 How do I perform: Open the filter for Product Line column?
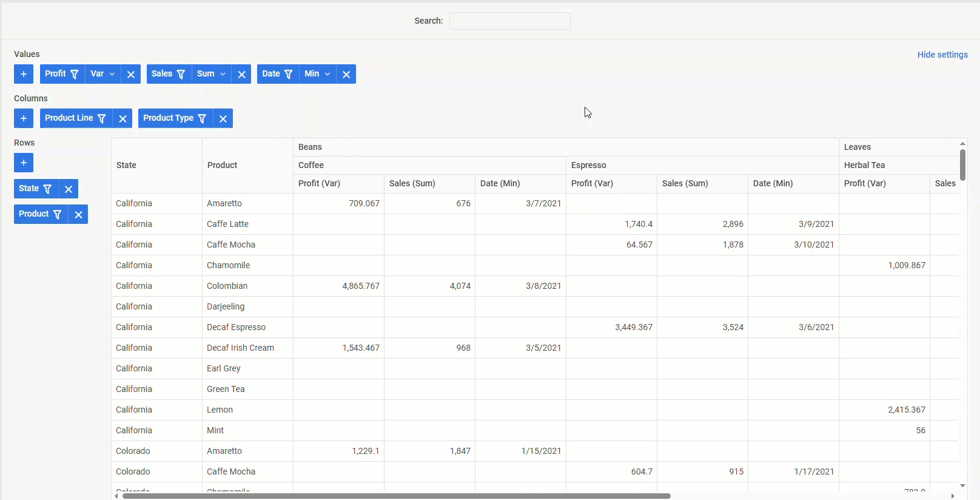point(102,118)
